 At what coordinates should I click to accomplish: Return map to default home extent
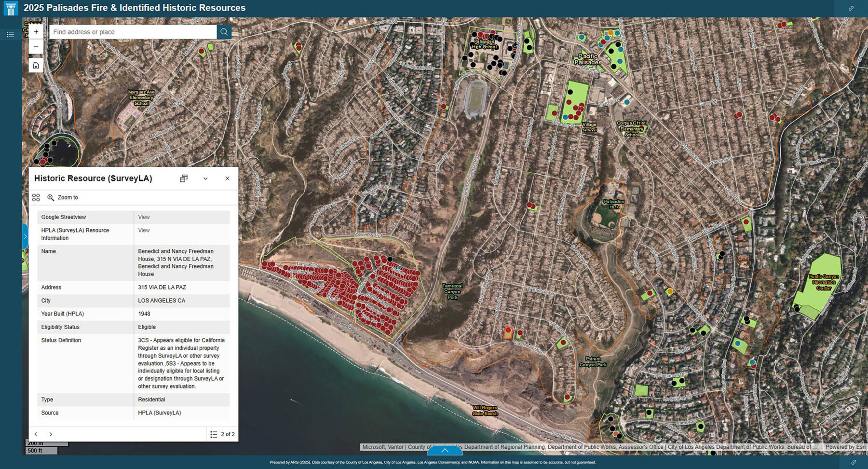point(36,65)
